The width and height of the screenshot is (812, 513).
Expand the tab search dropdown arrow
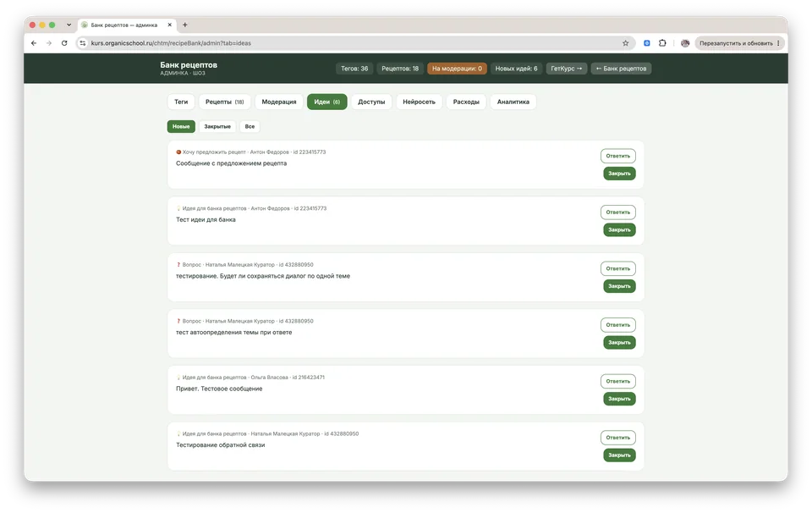[x=69, y=25]
